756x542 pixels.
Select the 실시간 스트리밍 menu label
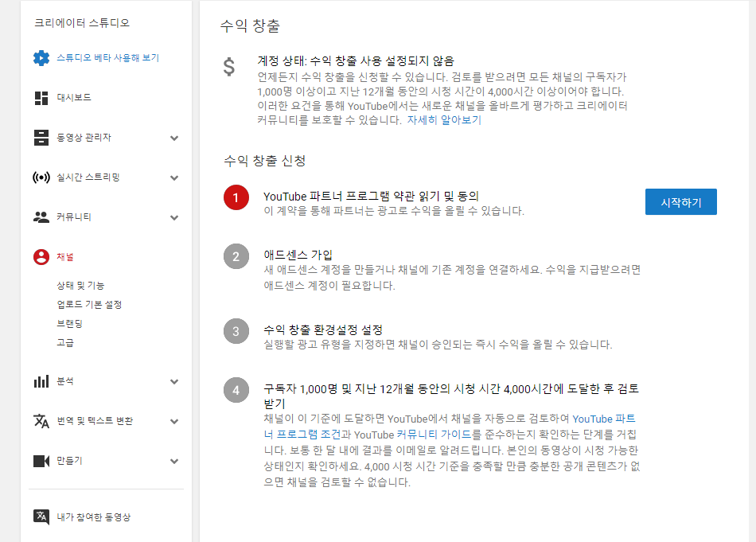(88, 177)
